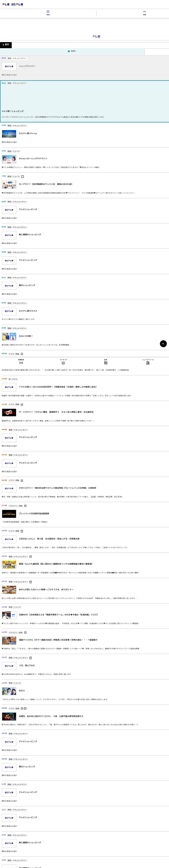This screenshot has width=169, height=868.
Task: Open the モープラFT 米中間選挙 program title
Action: click(x=45, y=184)
